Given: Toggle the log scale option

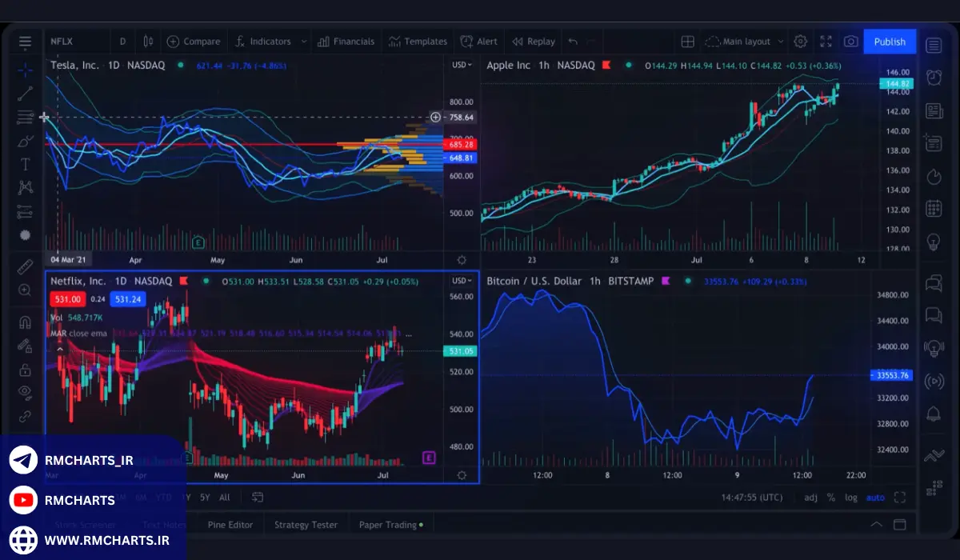Looking at the screenshot, I should click(851, 498).
